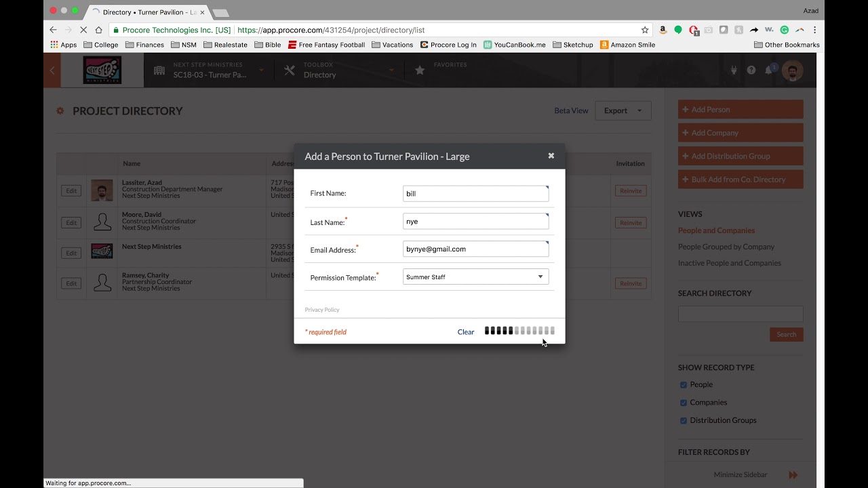The height and width of the screenshot is (488, 868).
Task: Click the loading progress bar in dialog
Action: coord(519,331)
